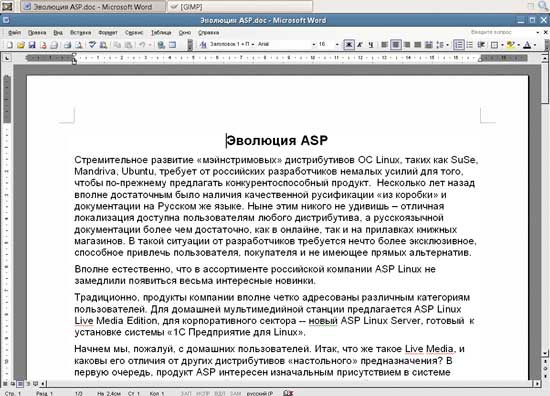Viewport: 550px width, 396px height.
Task: Apply the highlight marker color
Action: 511,45
